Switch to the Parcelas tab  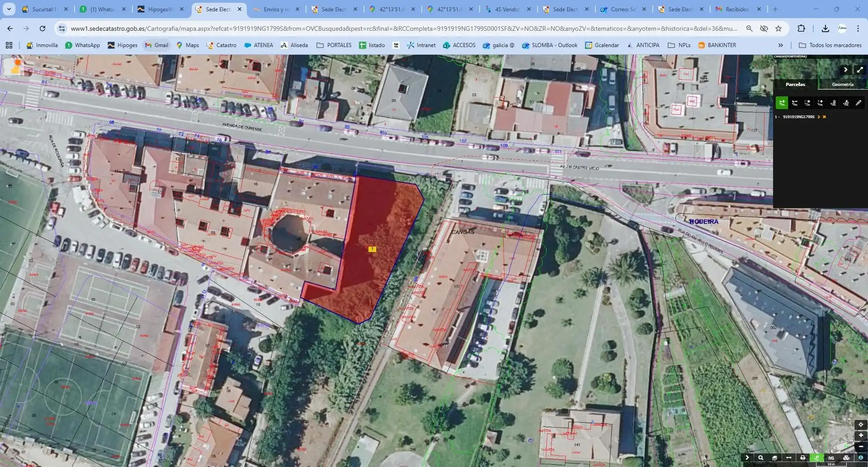(795, 84)
